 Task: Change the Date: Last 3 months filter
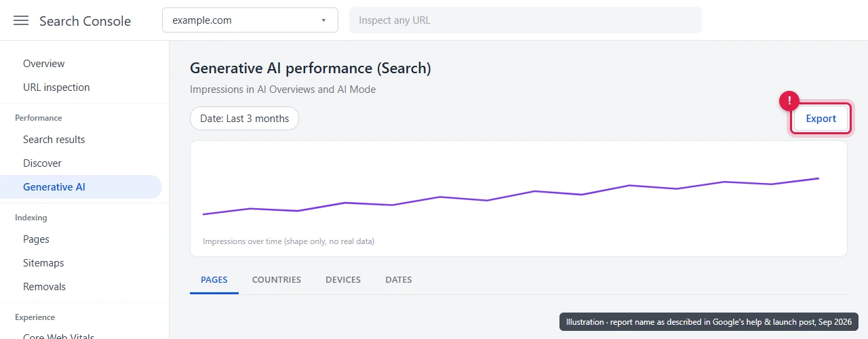[x=244, y=119]
